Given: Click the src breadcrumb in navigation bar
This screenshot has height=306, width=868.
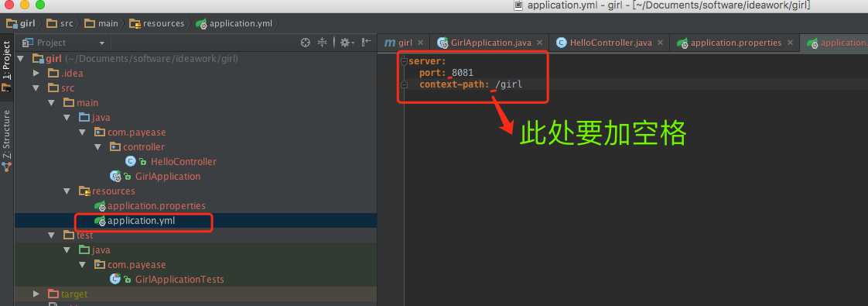Looking at the screenshot, I should 60,23.
